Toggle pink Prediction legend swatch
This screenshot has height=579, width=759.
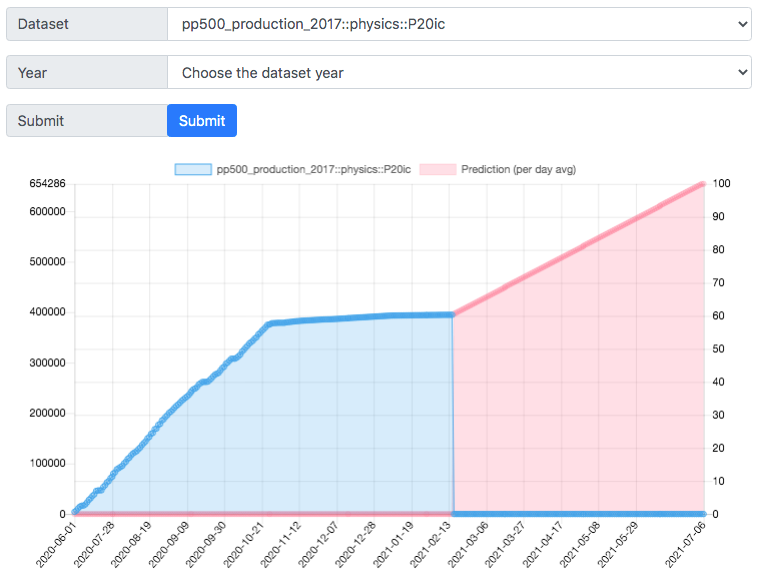(x=438, y=169)
